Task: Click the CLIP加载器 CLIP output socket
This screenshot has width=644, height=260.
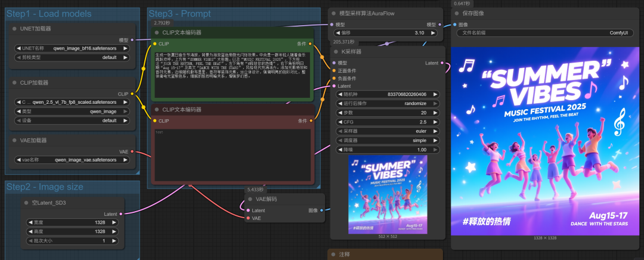Action: tap(132, 94)
